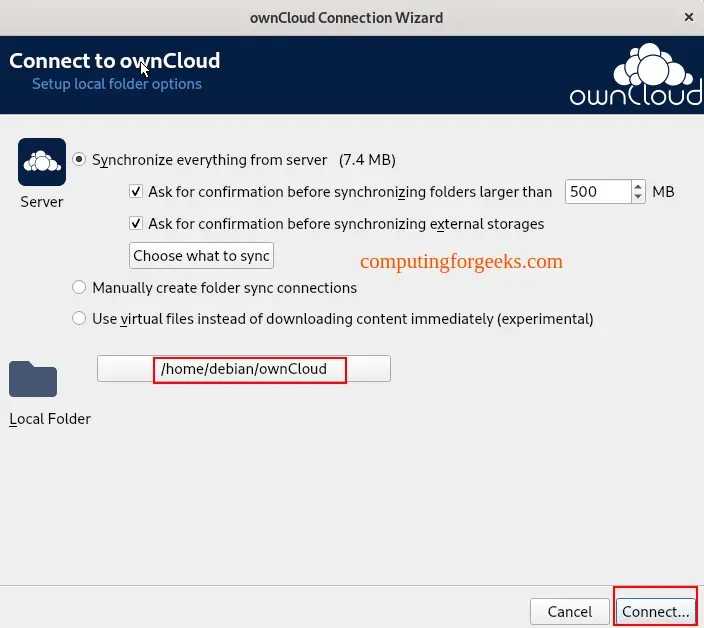The width and height of the screenshot is (704, 628).
Task: Click the Local Folder icon
Action: 33,379
